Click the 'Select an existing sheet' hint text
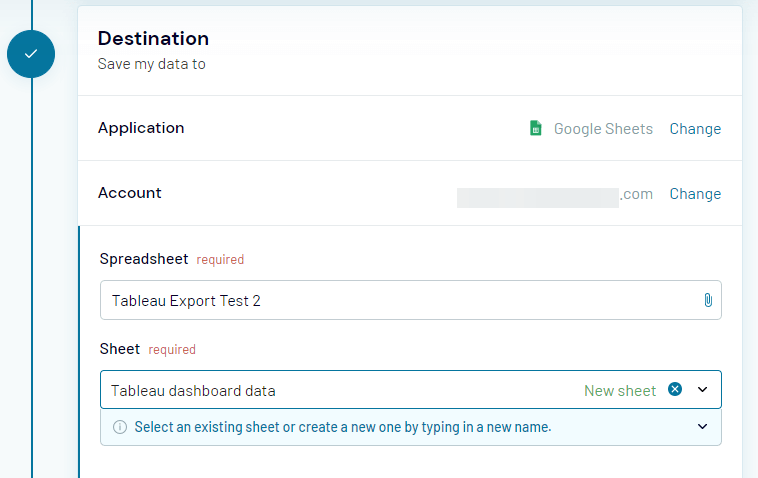Screen dimensions: 758x478 click(x=343, y=427)
